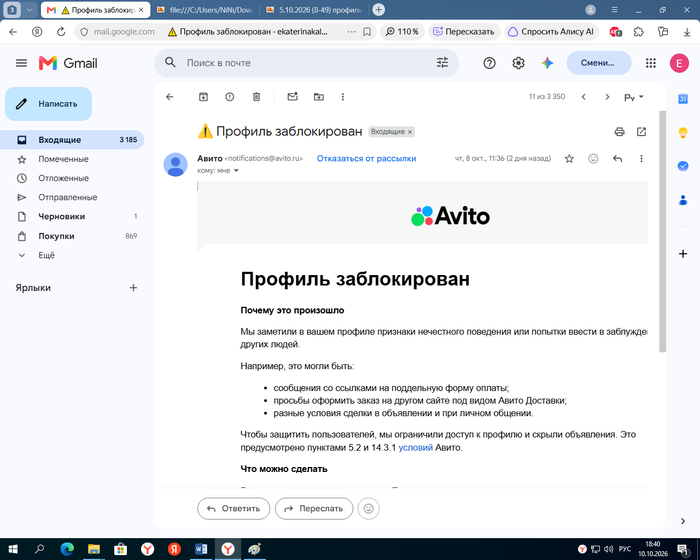Switch to the file:///C:/Users browser tab
Screen dimensions: 700x560
(205, 10)
